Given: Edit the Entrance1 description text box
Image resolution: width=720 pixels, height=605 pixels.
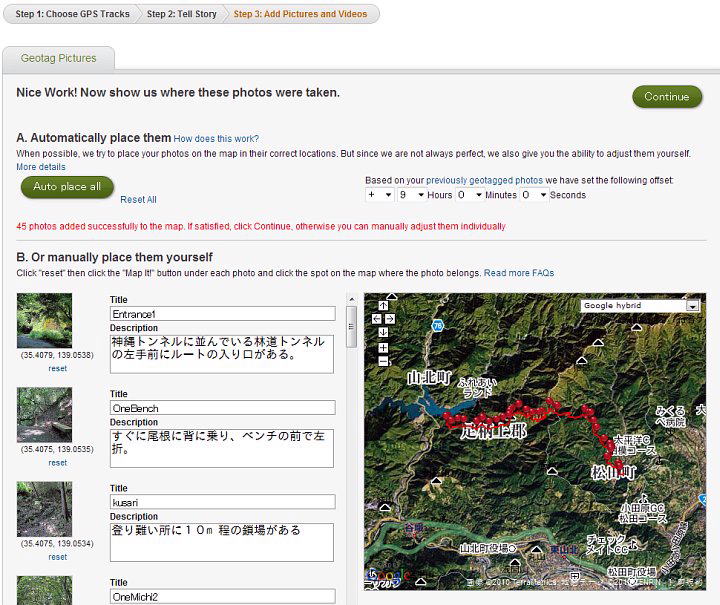Looking at the screenshot, I should pos(222,354).
